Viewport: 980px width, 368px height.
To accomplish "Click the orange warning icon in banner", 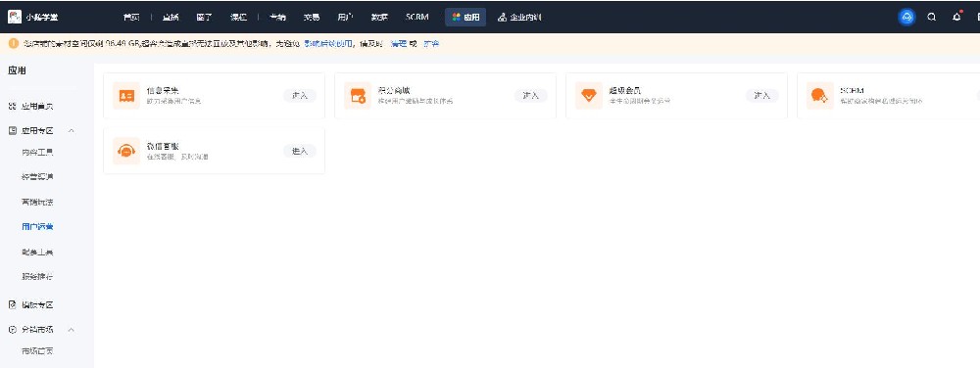I will [13, 44].
